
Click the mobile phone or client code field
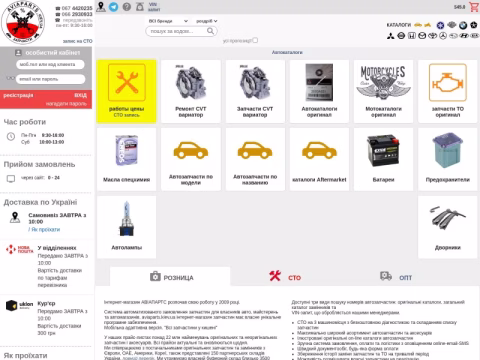(x=50, y=64)
